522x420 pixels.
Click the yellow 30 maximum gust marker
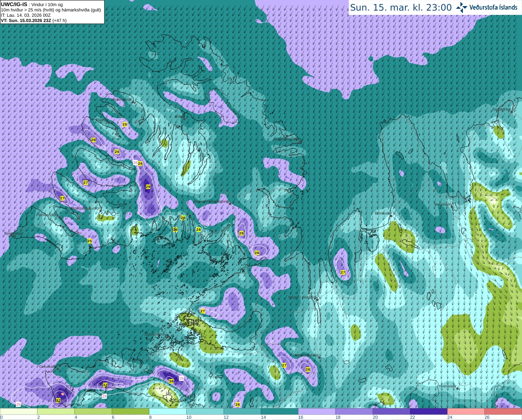click(171, 381)
